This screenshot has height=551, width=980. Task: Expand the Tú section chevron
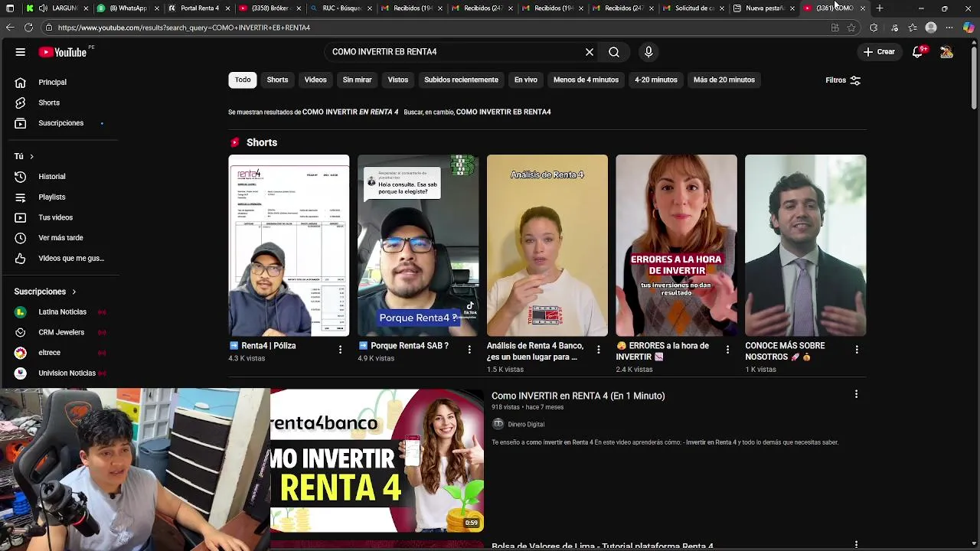coord(31,156)
